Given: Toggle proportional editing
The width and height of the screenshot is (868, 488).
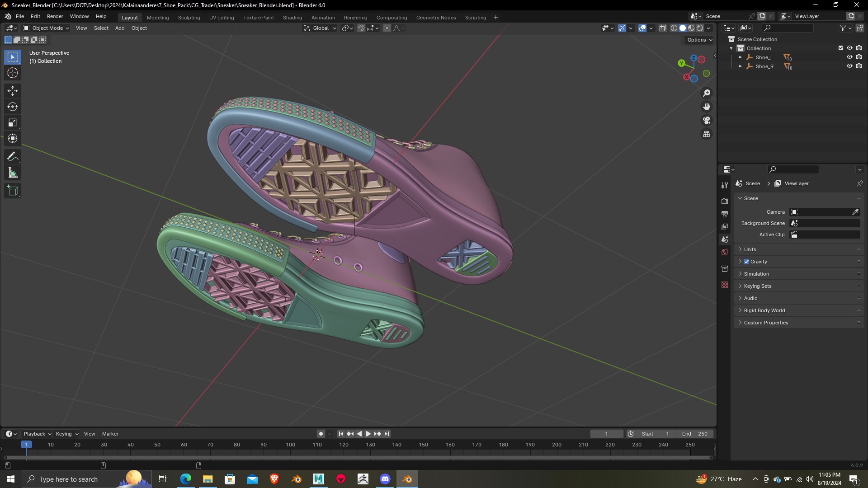Looking at the screenshot, I should coord(387,28).
